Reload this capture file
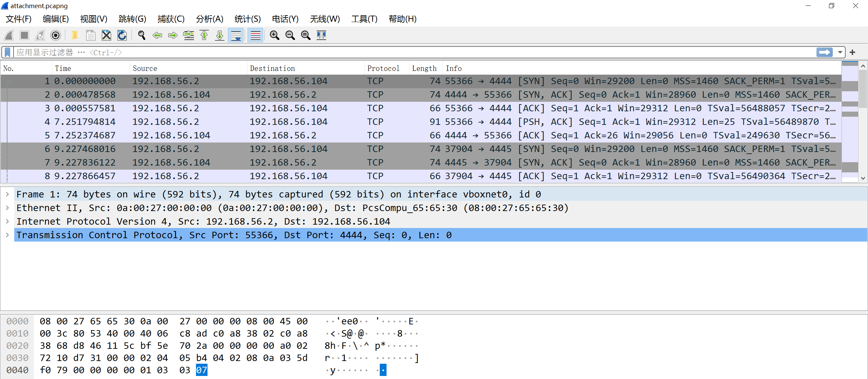The height and width of the screenshot is (379, 868). [x=122, y=35]
